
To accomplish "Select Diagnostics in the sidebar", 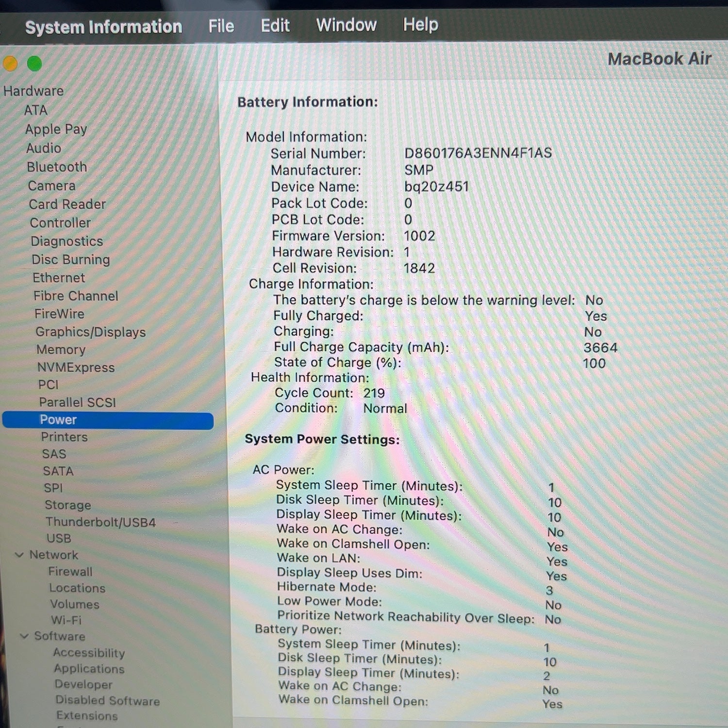I will tap(67, 241).
